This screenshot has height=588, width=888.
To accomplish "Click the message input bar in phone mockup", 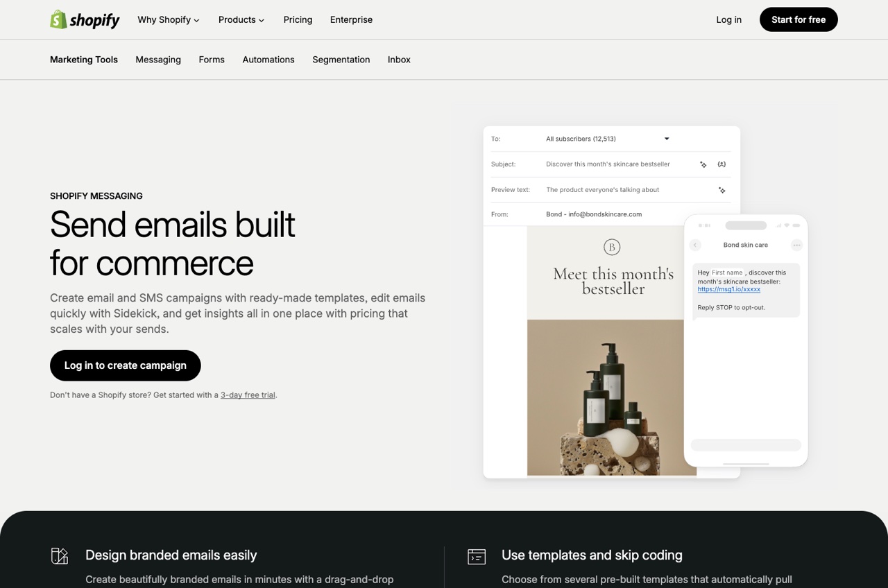I will [746, 445].
